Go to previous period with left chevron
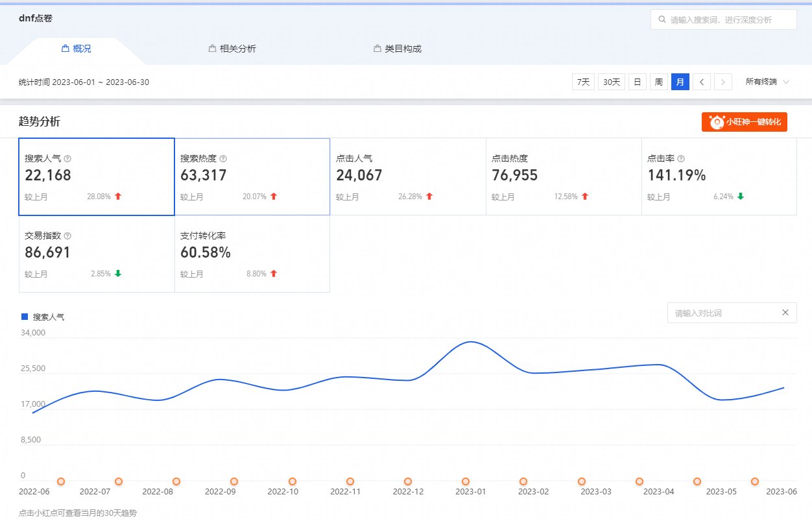This screenshot has height=521, width=812. point(702,82)
